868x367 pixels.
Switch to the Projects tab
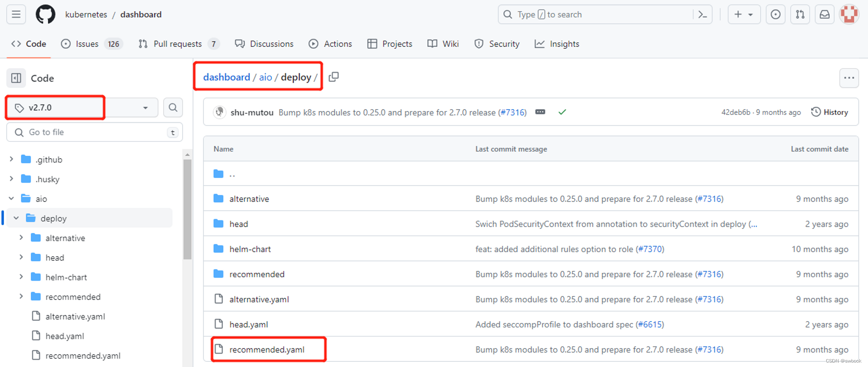coord(390,44)
